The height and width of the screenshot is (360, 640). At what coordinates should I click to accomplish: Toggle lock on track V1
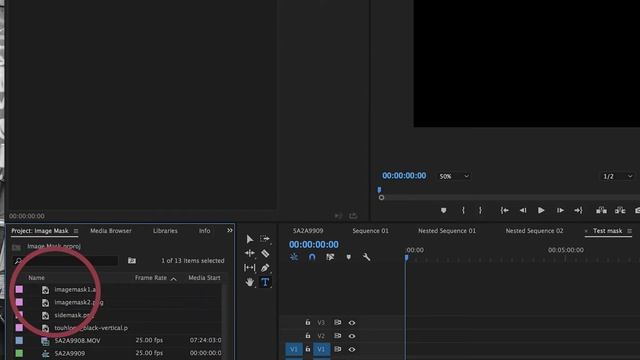click(x=308, y=349)
